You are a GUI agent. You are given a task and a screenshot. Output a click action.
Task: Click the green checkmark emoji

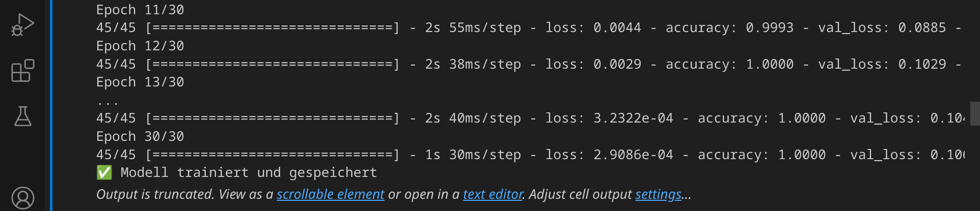tap(104, 173)
